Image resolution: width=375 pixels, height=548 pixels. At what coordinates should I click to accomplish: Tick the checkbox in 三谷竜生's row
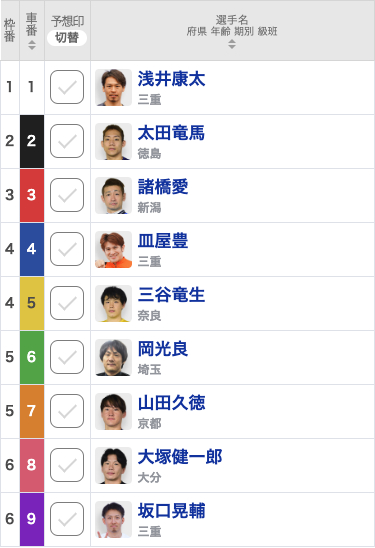click(x=67, y=303)
